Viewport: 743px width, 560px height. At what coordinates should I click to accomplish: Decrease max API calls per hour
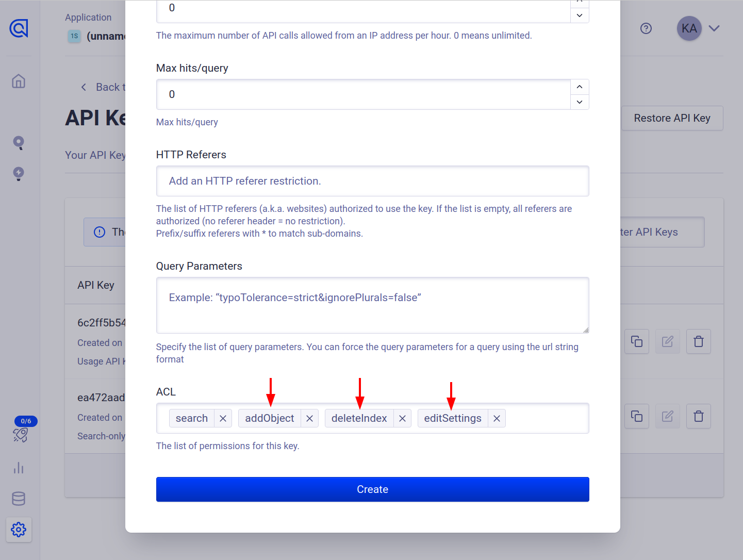coord(580,15)
